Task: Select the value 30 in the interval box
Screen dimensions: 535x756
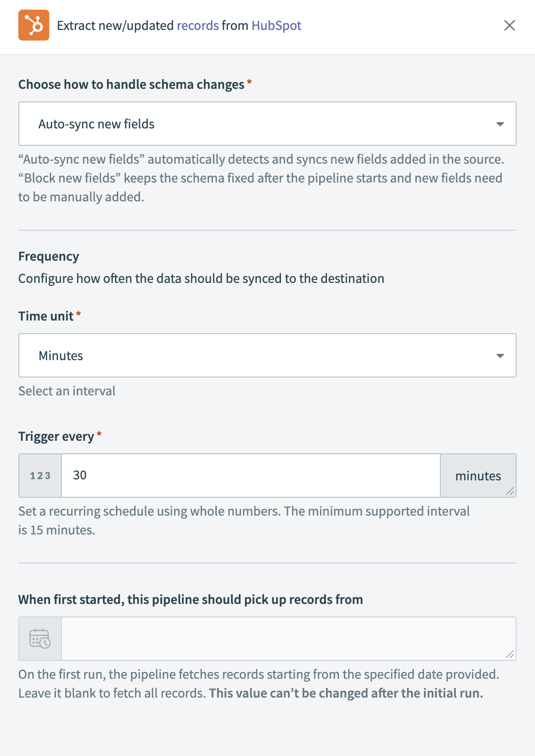Action: pyautogui.click(x=81, y=475)
